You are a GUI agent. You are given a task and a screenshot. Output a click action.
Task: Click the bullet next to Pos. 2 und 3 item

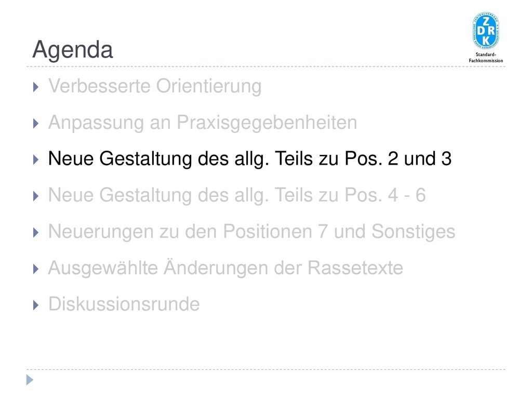[36, 160]
